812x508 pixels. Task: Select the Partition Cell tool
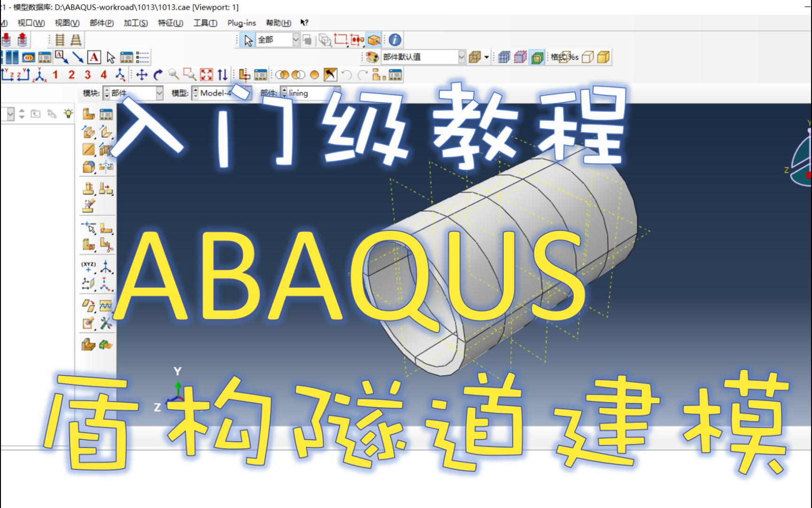tap(89, 245)
